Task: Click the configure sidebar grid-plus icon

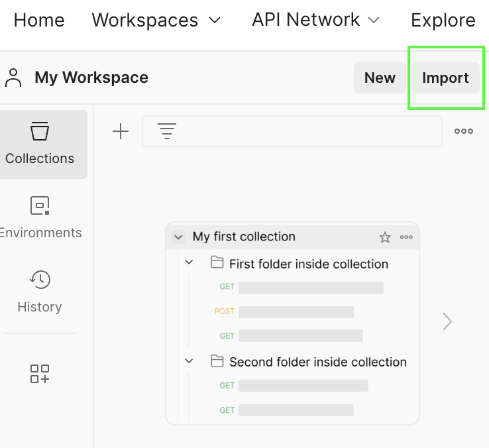Action: pos(40,374)
